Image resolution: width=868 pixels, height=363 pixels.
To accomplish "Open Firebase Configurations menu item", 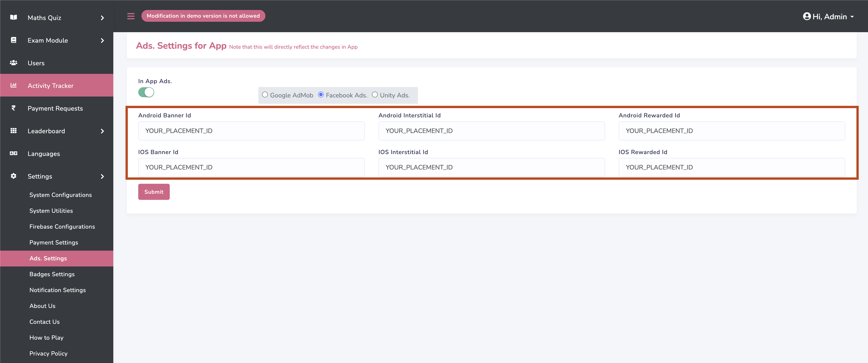I will coord(62,227).
